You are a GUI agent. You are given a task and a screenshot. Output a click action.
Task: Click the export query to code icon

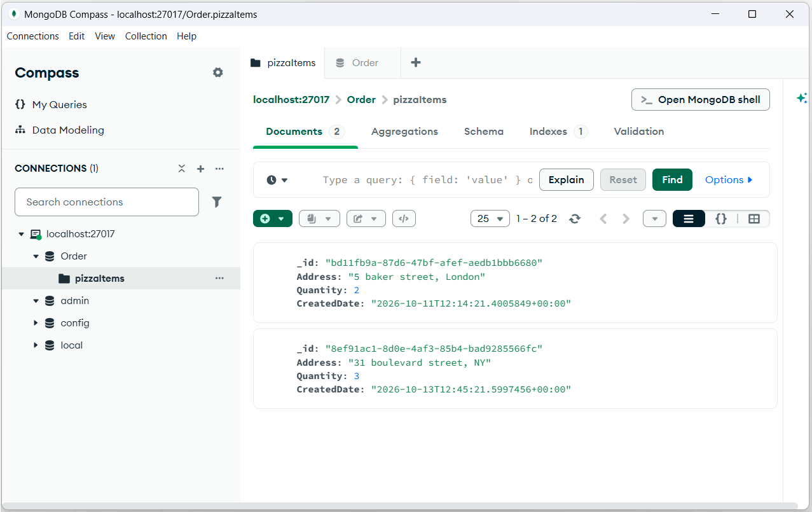click(x=404, y=218)
